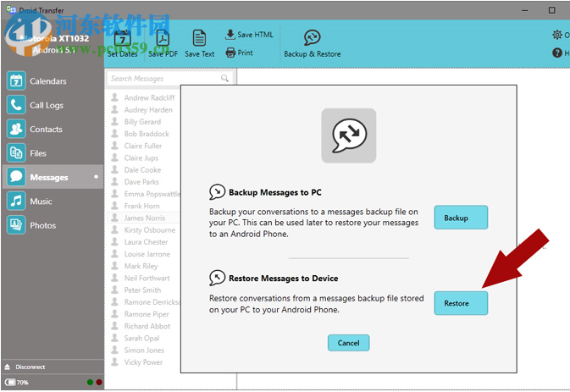Open the help question mark icon
Screen dimensions: 570x392
click(x=557, y=53)
